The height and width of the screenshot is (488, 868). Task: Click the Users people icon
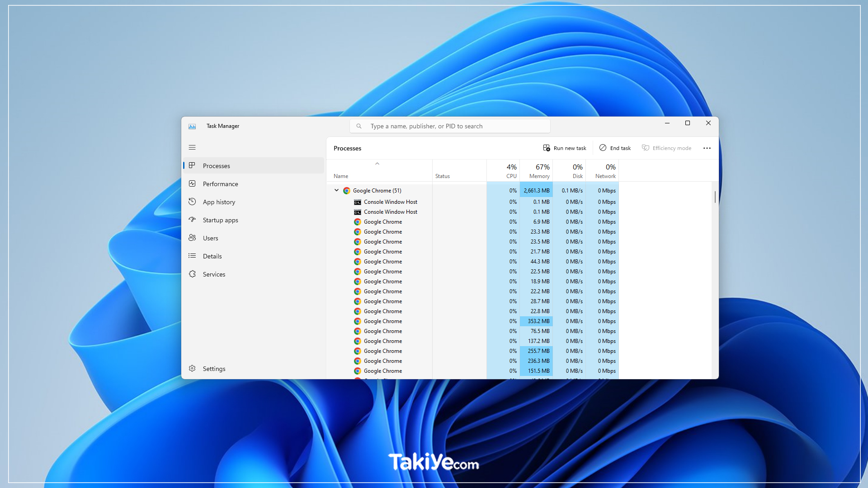click(x=192, y=238)
